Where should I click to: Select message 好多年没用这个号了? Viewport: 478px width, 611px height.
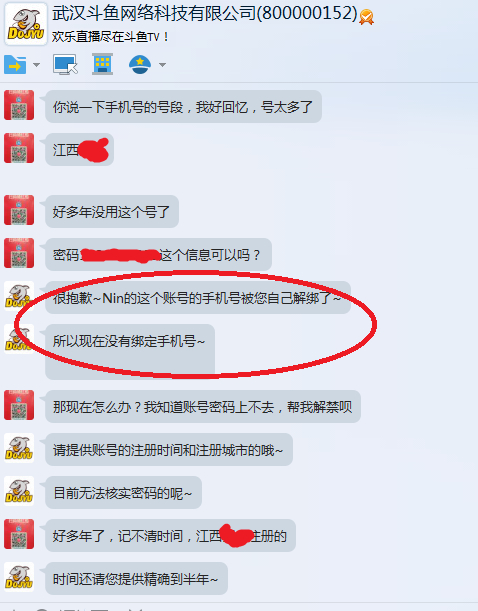[x=112, y=212]
